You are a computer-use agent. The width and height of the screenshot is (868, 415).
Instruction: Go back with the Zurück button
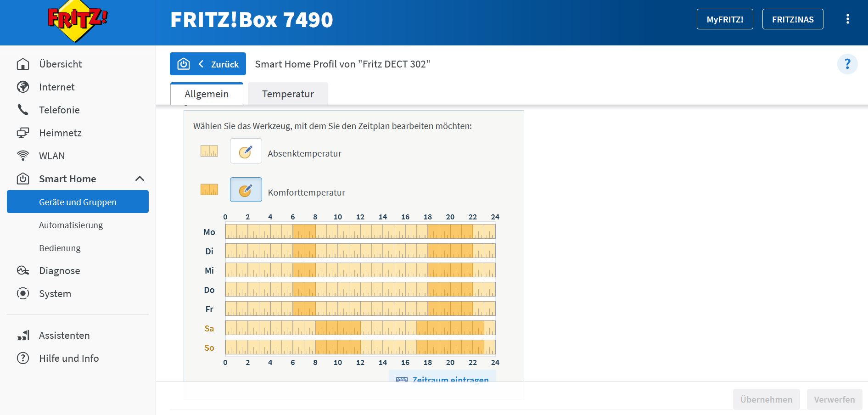point(208,64)
